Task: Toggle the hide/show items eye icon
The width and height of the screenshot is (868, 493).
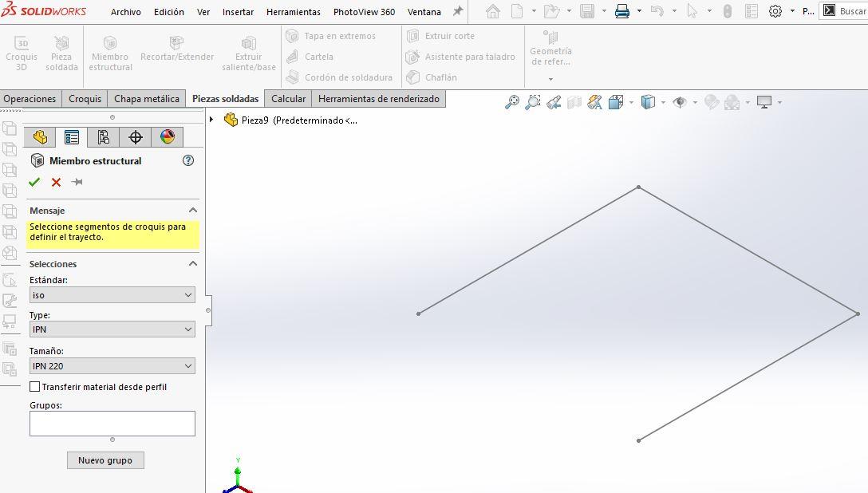Action: pos(680,102)
